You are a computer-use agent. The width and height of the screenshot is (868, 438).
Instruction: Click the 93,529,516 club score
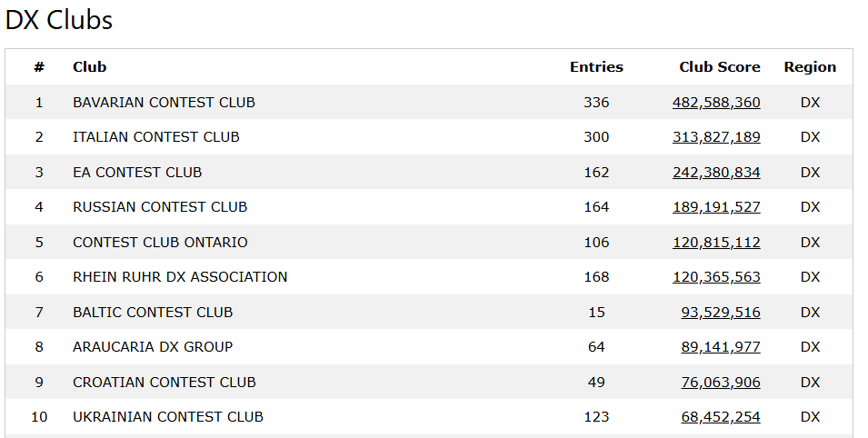pyautogui.click(x=720, y=313)
